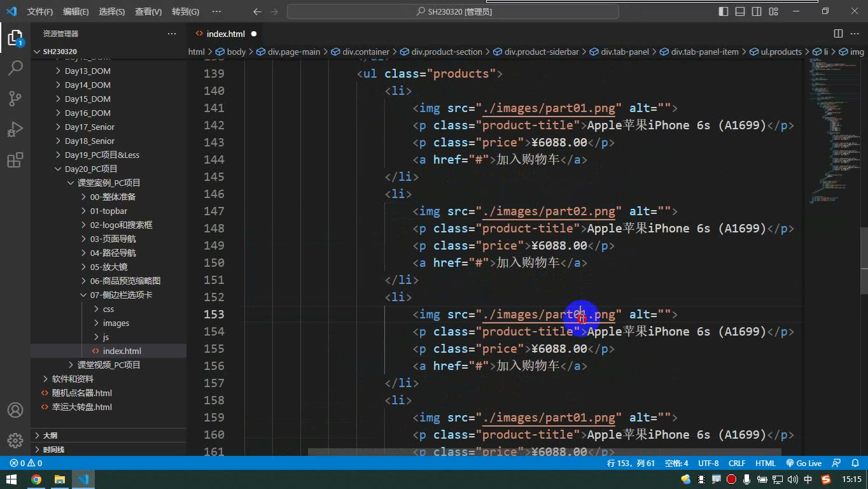Open the Manage gear icon

click(15, 440)
